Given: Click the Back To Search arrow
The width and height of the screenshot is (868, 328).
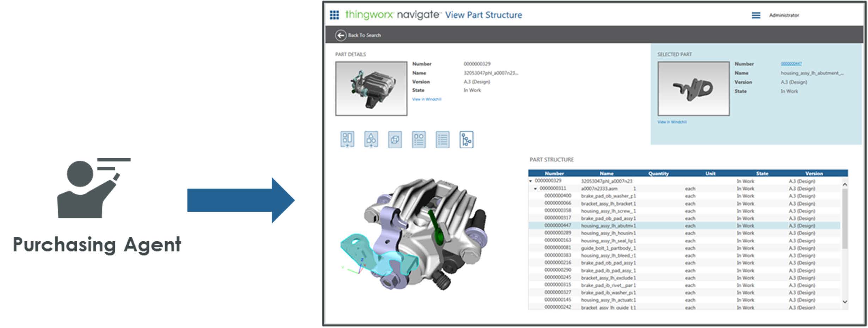Looking at the screenshot, I should [340, 35].
